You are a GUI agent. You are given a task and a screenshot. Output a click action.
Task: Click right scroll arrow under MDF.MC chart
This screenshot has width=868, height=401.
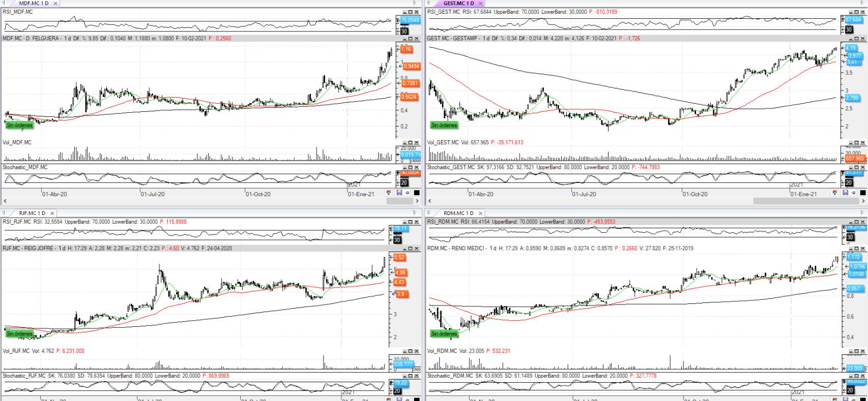(417, 201)
